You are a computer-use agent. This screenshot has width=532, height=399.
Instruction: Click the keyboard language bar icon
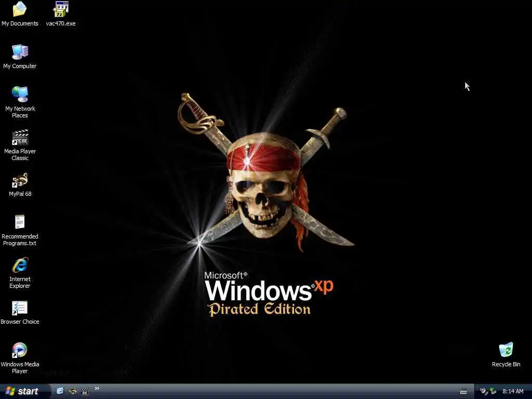[x=463, y=392]
